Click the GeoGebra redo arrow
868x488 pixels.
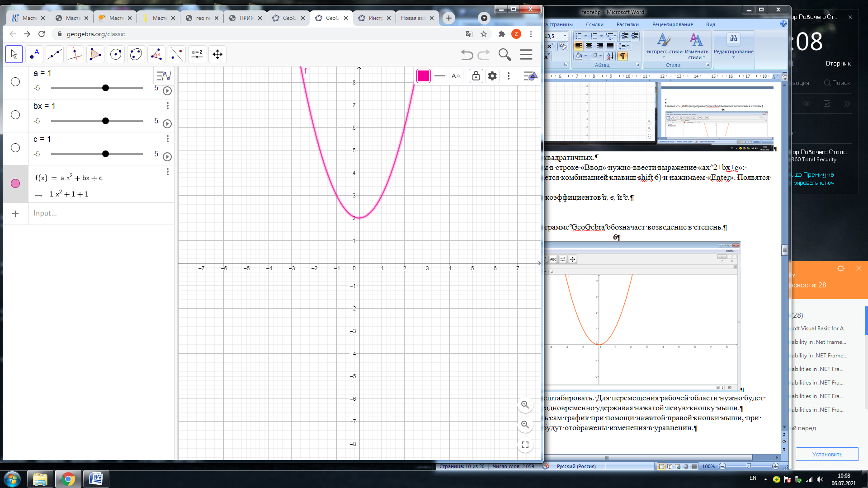484,55
